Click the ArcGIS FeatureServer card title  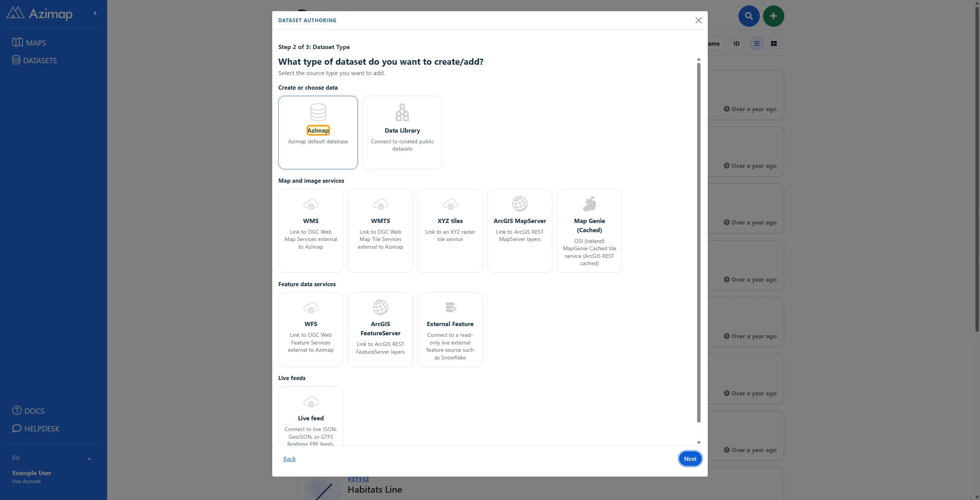(x=381, y=329)
